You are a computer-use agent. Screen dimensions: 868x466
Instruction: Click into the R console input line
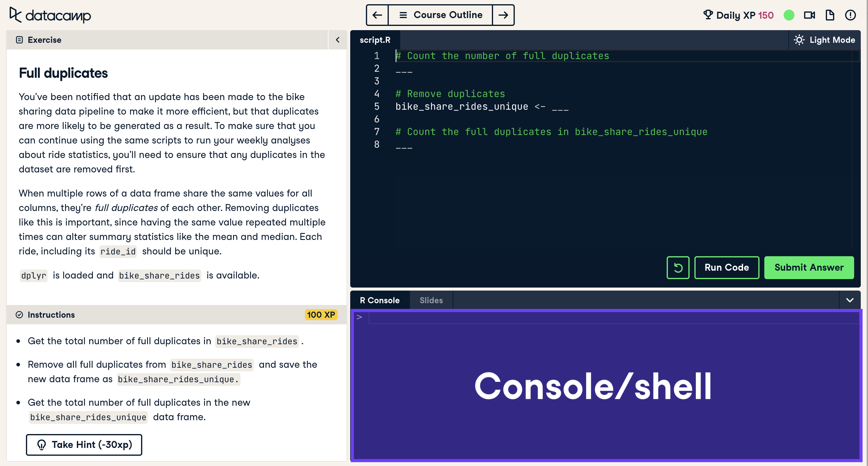coord(613,317)
